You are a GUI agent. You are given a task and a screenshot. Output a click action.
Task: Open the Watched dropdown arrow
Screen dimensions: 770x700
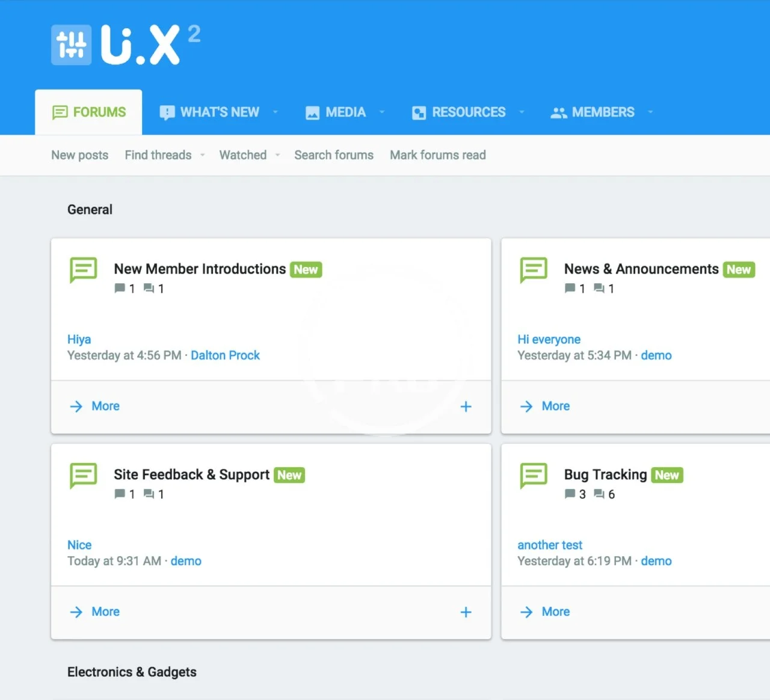pos(278,155)
